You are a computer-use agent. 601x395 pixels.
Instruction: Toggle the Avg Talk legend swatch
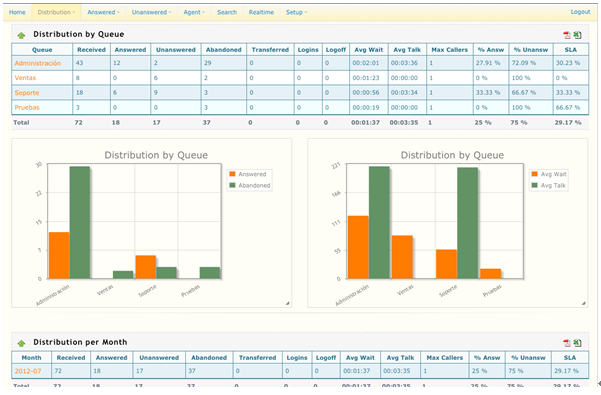point(534,185)
